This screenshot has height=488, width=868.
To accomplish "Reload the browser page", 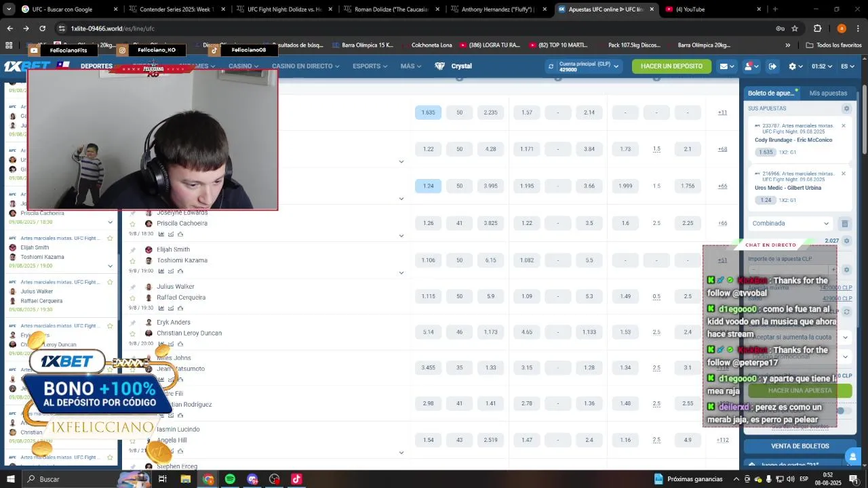I will (42, 28).
